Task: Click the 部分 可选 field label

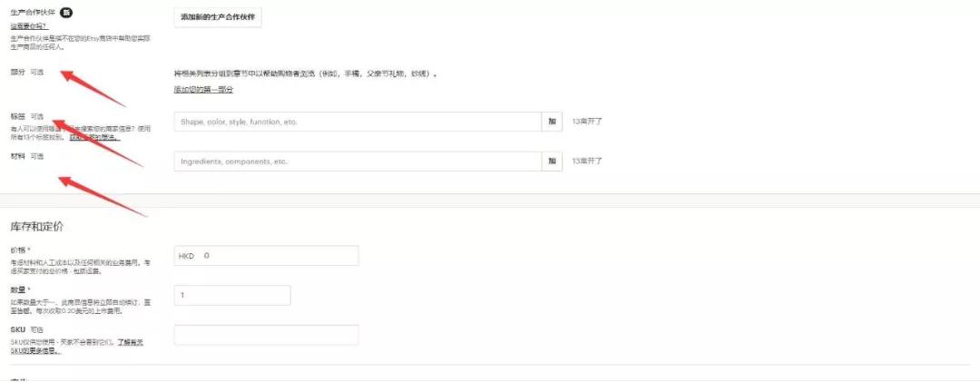Action: pos(27,72)
